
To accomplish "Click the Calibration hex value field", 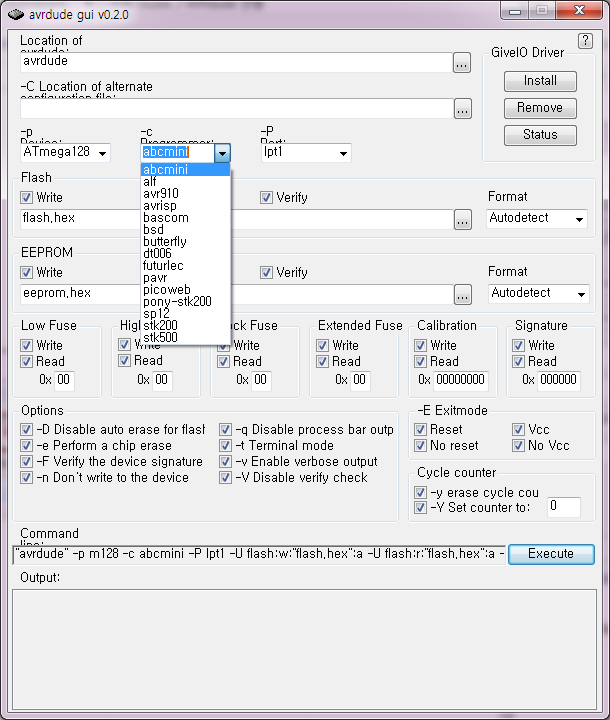I will (461, 380).
